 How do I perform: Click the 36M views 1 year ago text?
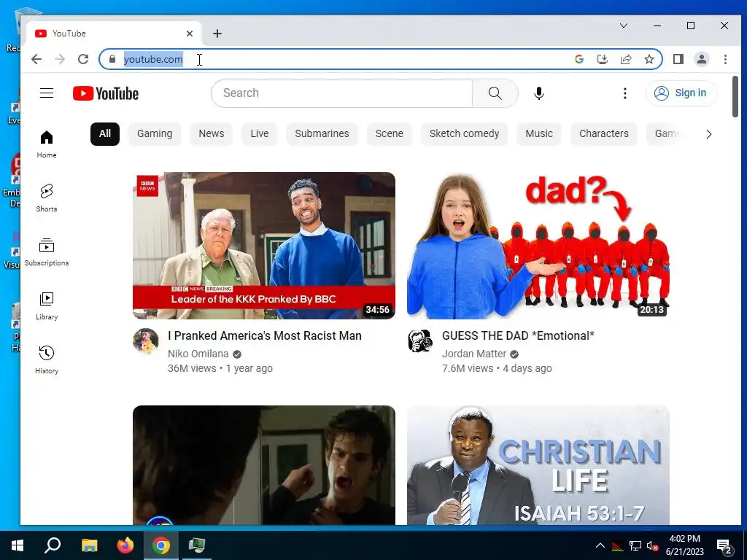pyautogui.click(x=220, y=368)
